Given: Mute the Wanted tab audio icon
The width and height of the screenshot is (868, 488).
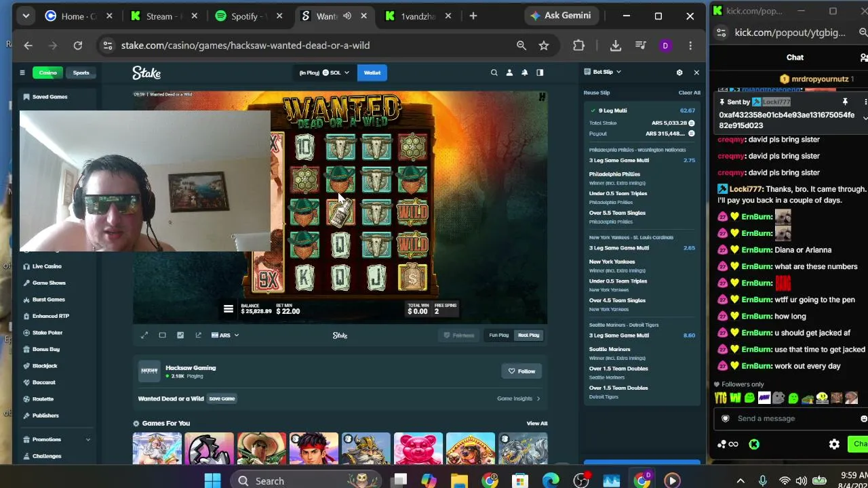Looking at the screenshot, I should pyautogui.click(x=347, y=16).
